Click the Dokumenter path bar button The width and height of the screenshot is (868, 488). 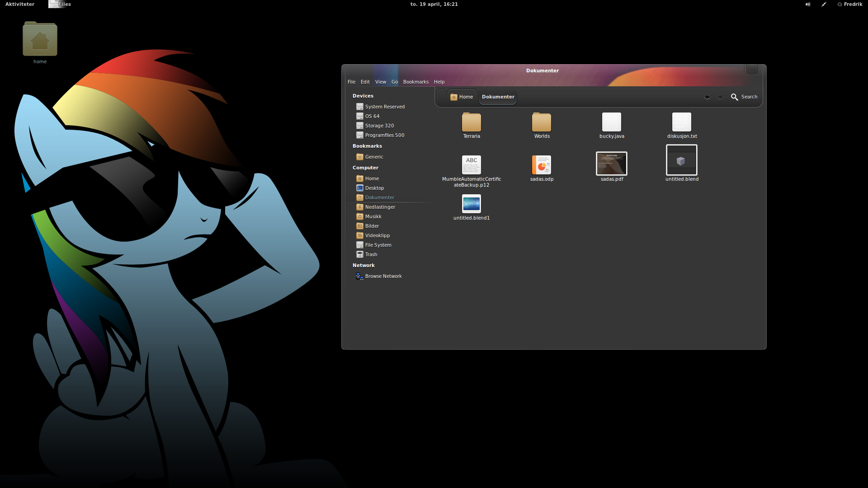coord(498,97)
